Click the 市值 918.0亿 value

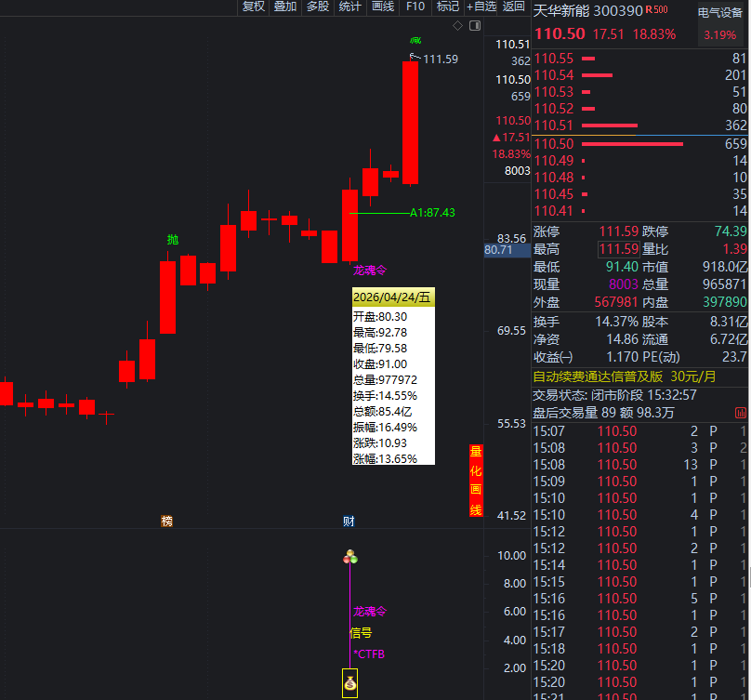pyautogui.click(x=725, y=267)
